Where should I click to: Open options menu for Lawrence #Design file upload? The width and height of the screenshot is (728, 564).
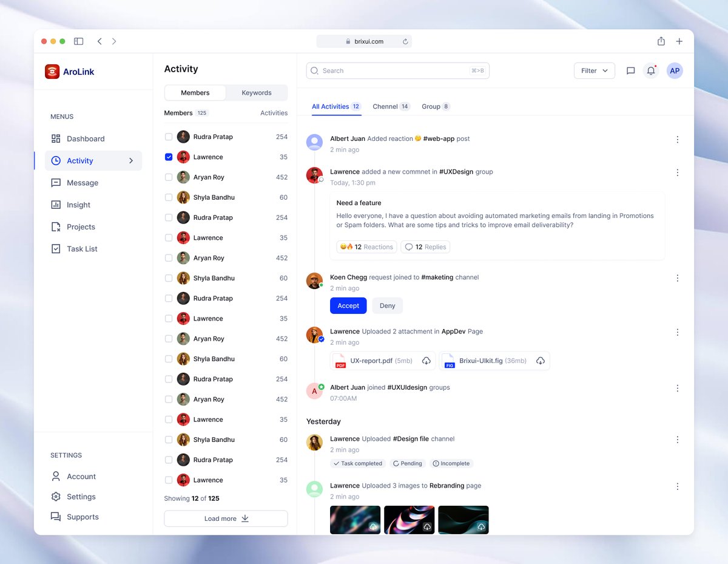[x=678, y=440]
